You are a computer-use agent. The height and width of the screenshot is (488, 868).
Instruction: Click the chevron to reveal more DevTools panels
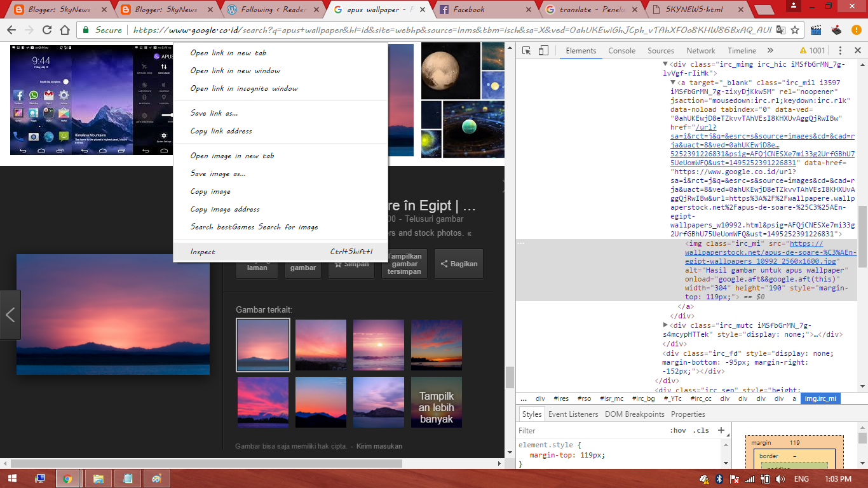(x=771, y=50)
